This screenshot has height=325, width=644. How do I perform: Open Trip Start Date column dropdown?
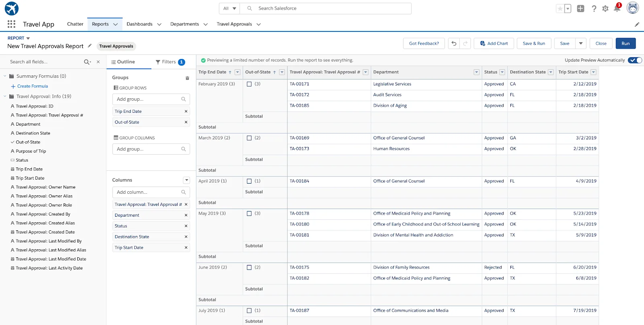click(593, 72)
